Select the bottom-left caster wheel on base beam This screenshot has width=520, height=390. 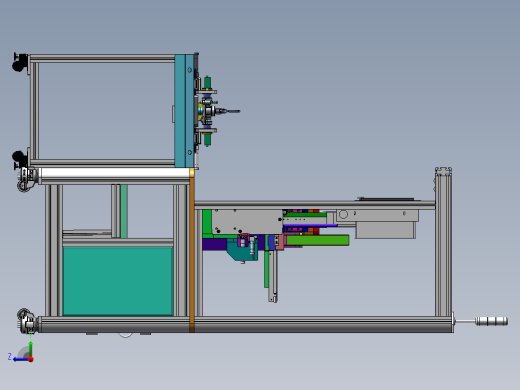pos(26,320)
